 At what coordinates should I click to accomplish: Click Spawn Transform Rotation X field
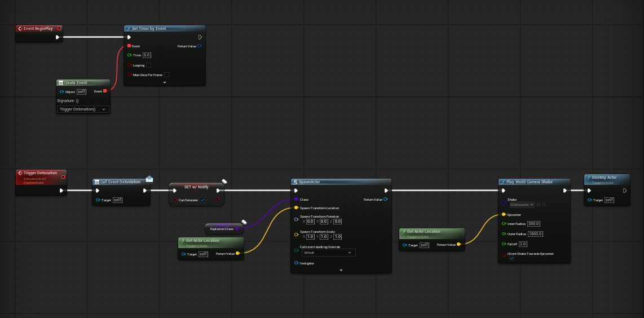coord(311,222)
